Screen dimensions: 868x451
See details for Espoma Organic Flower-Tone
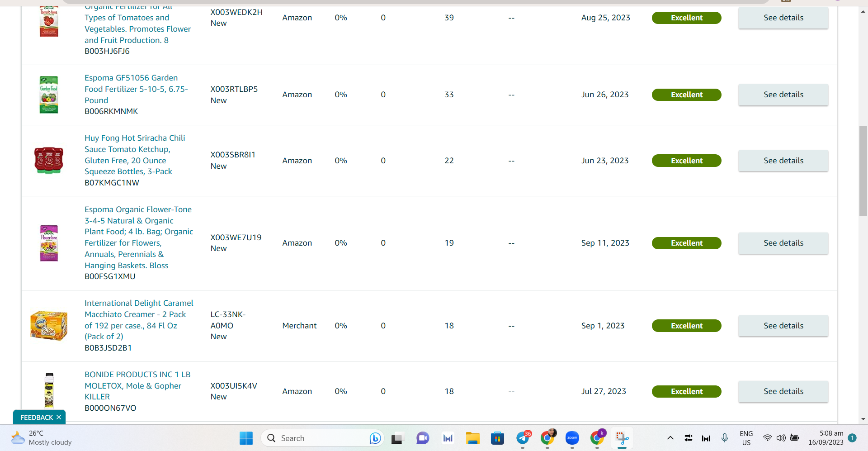pyautogui.click(x=783, y=243)
